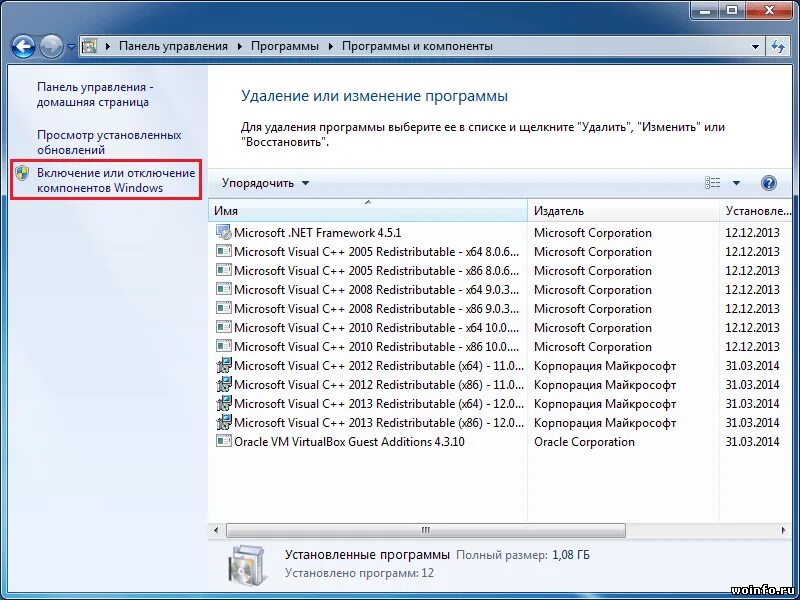Select 'Программы' breadcrumb in address bar
800x600 pixels.
pos(285,46)
